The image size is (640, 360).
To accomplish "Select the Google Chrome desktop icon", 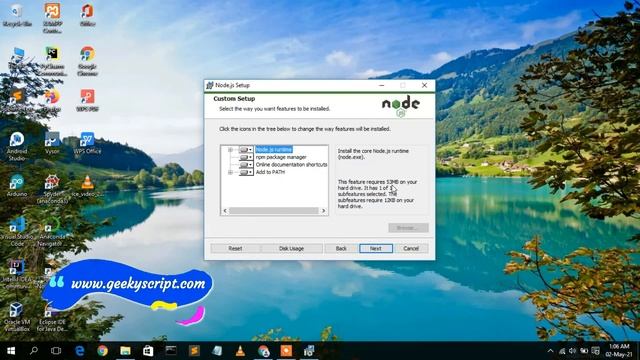I will click(x=87, y=61).
